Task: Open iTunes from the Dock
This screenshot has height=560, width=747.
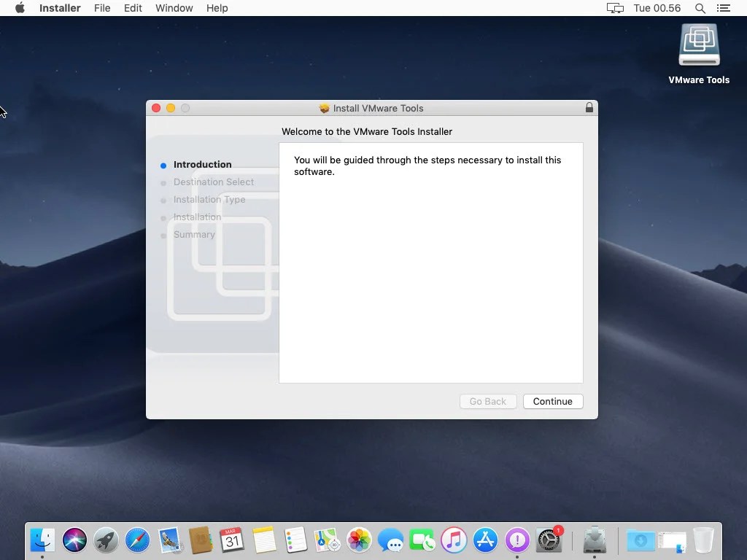Action: click(453, 541)
